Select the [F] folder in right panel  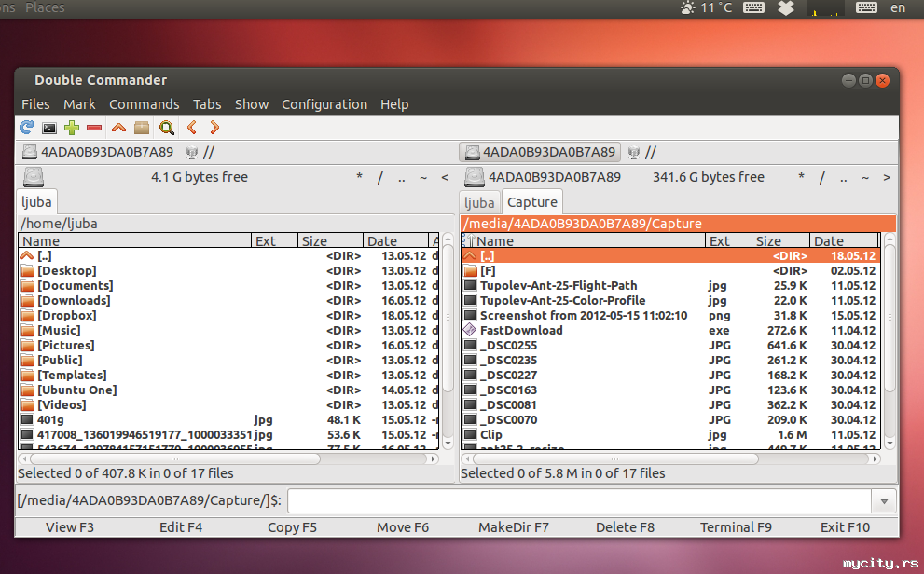point(488,271)
